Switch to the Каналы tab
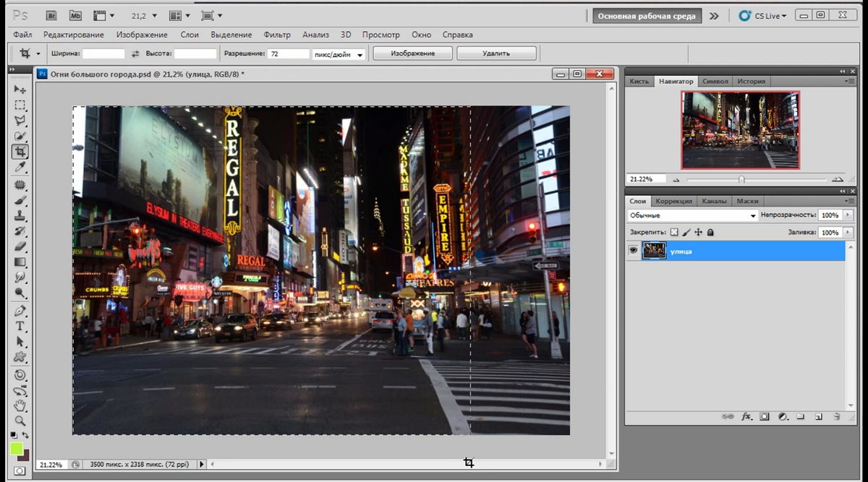 (715, 201)
